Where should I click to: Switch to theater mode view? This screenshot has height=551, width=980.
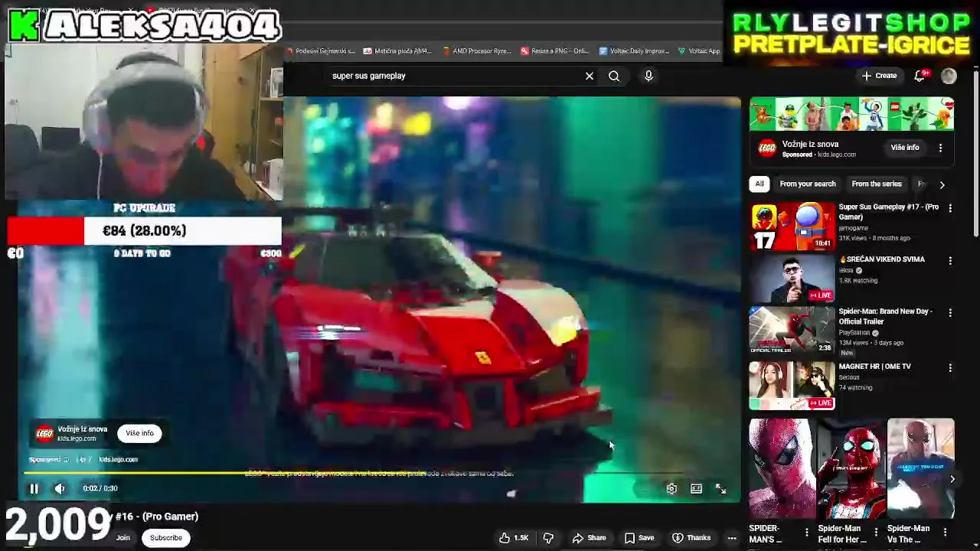pos(696,488)
